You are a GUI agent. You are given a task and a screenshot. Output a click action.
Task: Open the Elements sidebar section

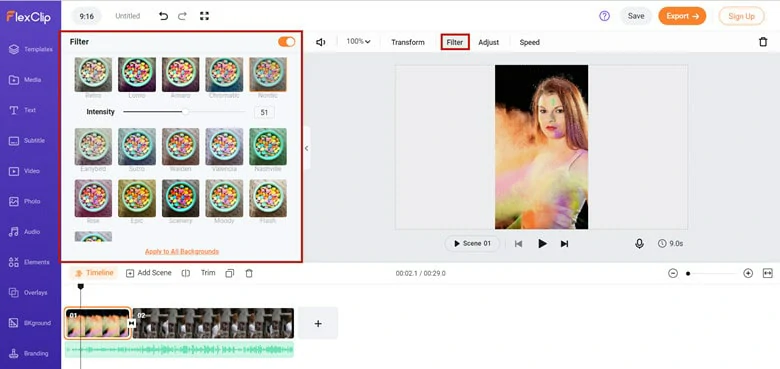pos(30,262)
